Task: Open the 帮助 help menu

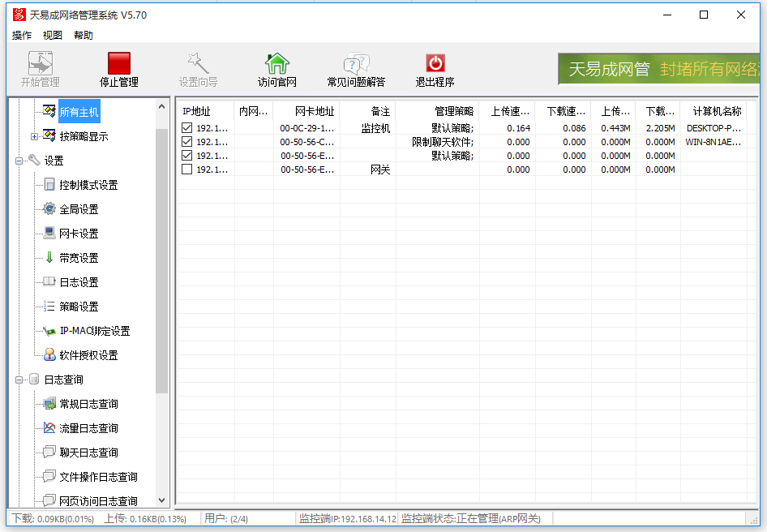Action: tap(84, 36)
